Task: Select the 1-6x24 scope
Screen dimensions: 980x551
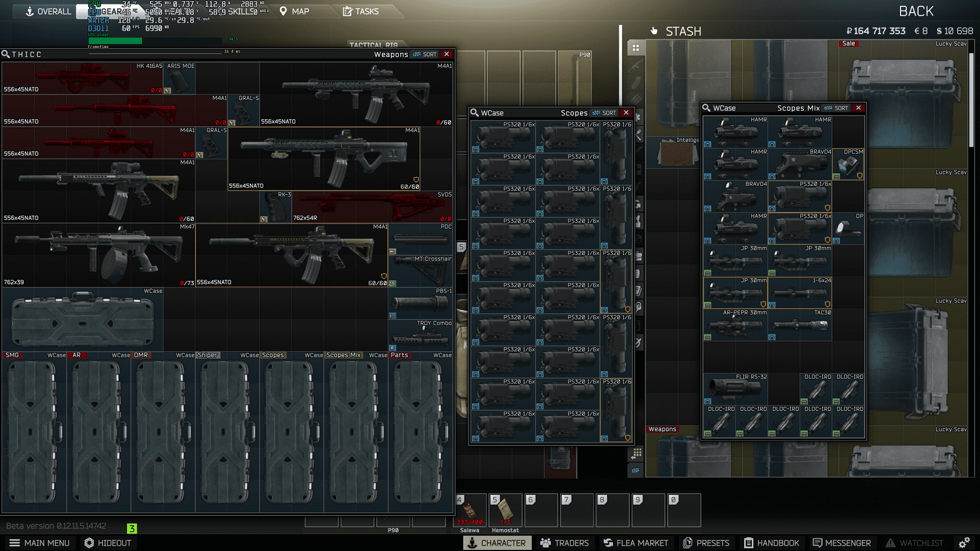Action: (800, 293)
